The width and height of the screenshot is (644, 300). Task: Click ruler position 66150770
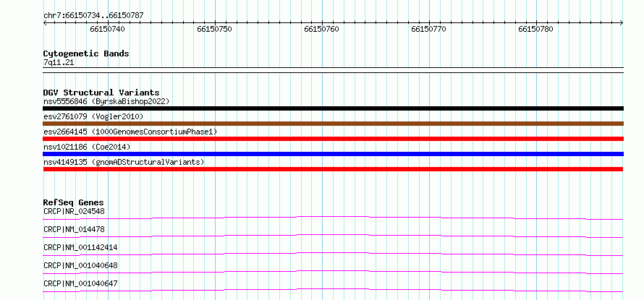pos(429,29)
